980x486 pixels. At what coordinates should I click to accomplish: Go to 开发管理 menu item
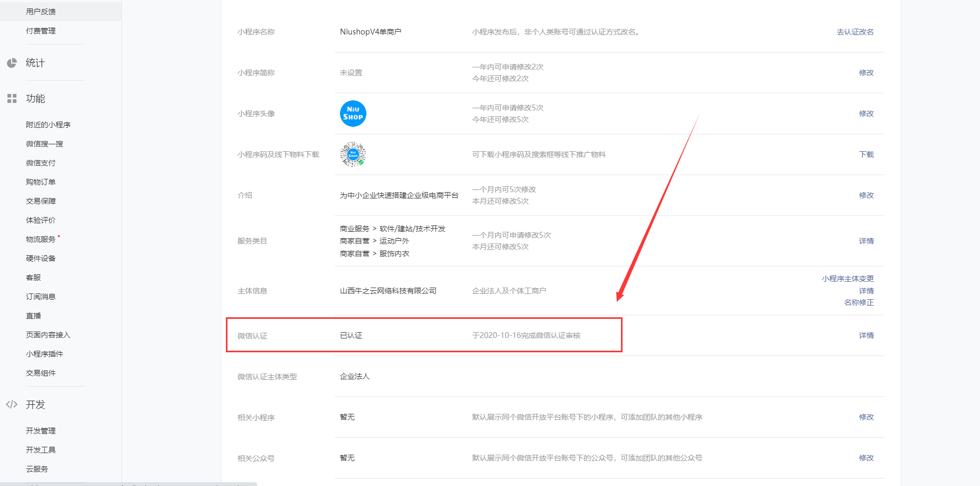41,431
